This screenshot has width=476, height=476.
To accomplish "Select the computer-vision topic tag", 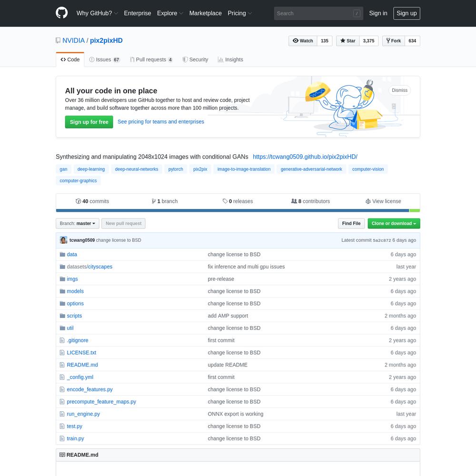I will (368, 169).
